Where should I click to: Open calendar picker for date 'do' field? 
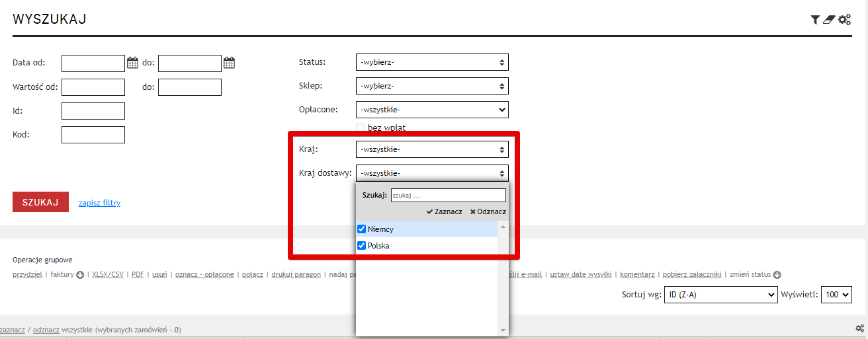pyautogui.click(x=229, y=63)
